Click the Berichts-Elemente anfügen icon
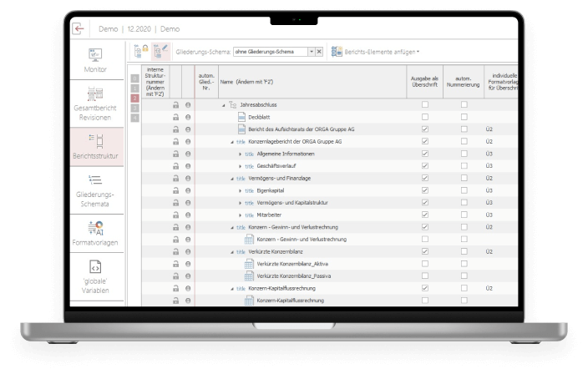The image size is (588, 374). (x=337, y=51)
